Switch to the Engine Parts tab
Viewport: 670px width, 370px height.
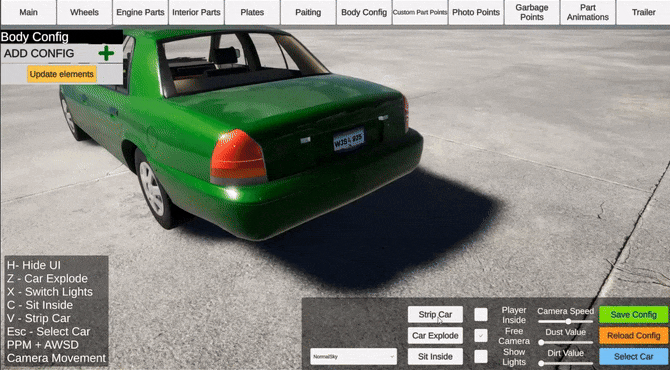point(140,12)
